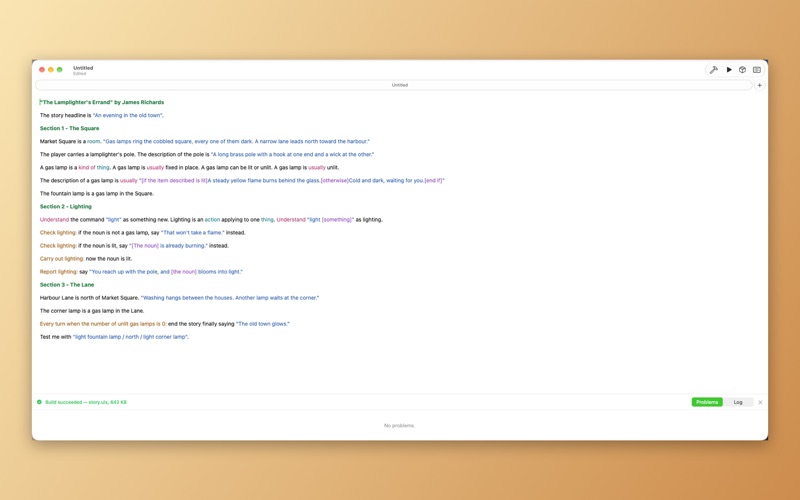The width and height of the screenshot is (800, 500).
Task: Click the gas lamp description rule line
Action: pos(242,180)
